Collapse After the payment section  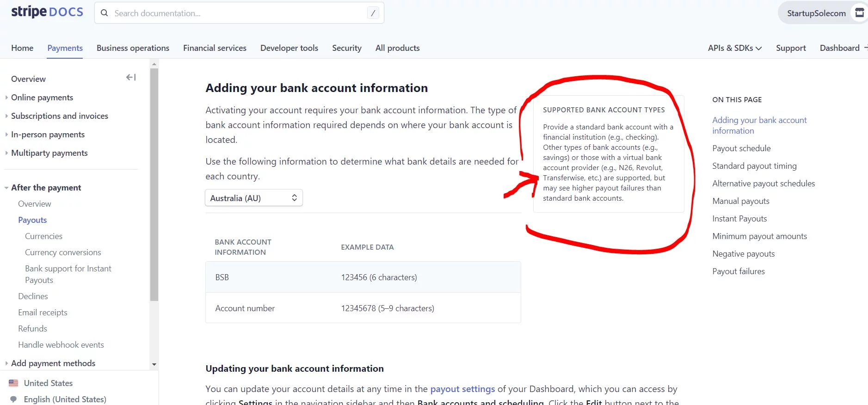pyautogui.click(x=6, y=188)
